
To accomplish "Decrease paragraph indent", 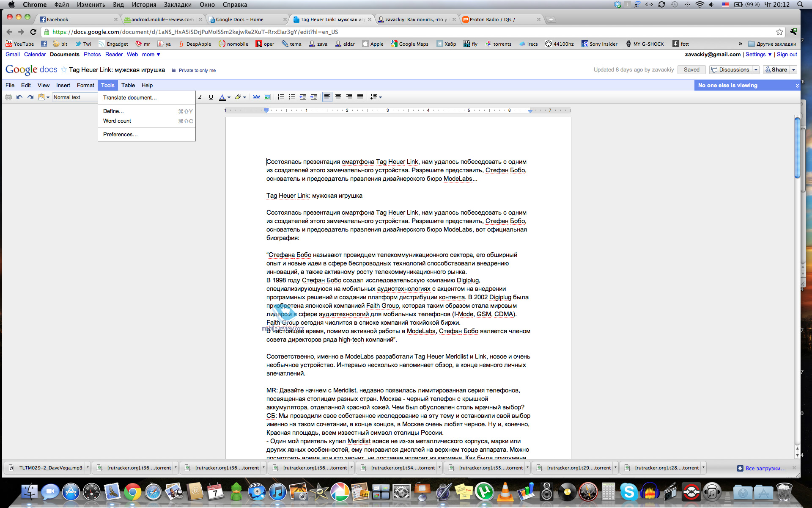I will tap(303, 97).
